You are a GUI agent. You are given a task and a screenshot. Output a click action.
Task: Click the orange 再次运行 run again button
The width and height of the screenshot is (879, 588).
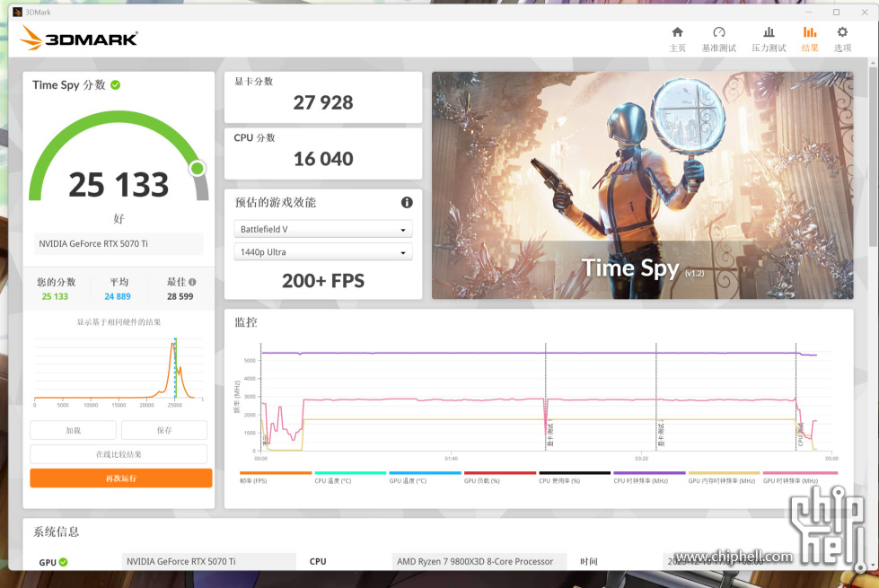(121, 478)
